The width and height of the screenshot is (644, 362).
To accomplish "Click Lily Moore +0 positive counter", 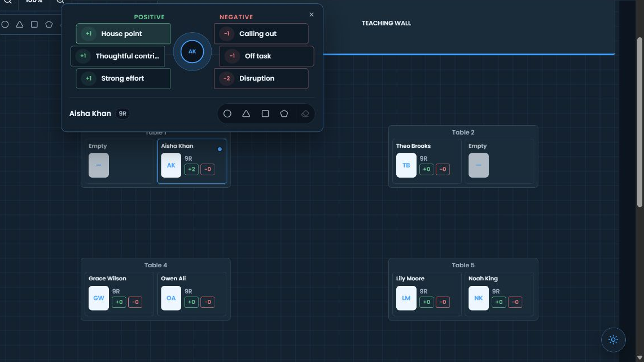I will point(426,302).
